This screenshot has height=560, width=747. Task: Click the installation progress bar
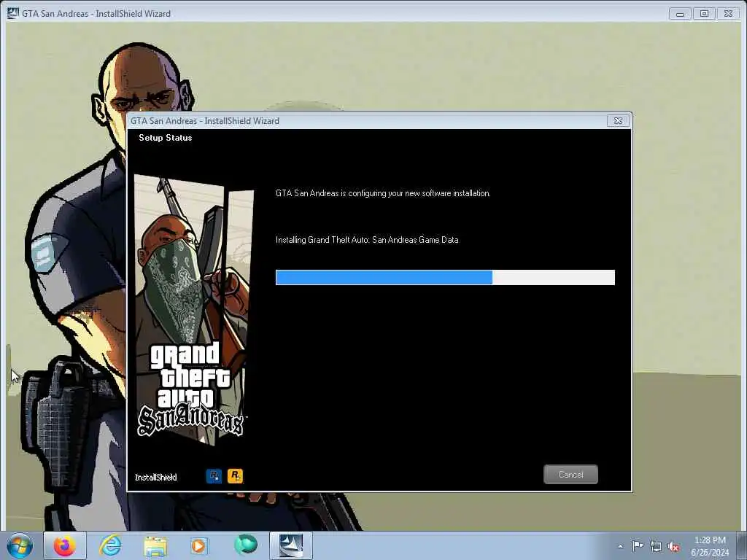(x=445, y=277)
